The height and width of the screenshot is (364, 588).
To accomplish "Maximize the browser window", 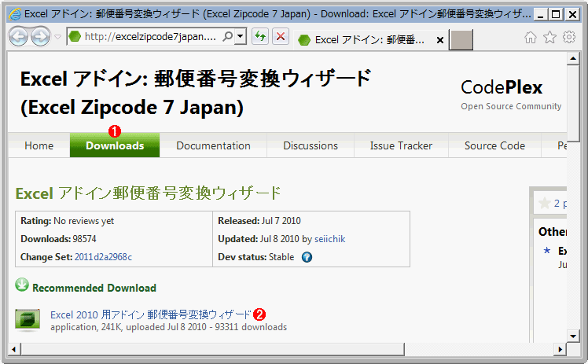I will point(556,15).
